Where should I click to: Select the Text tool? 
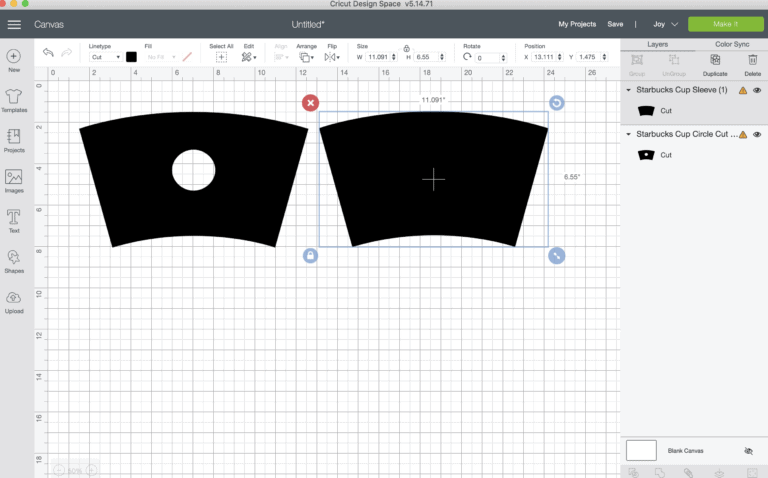tap(14, 219)
